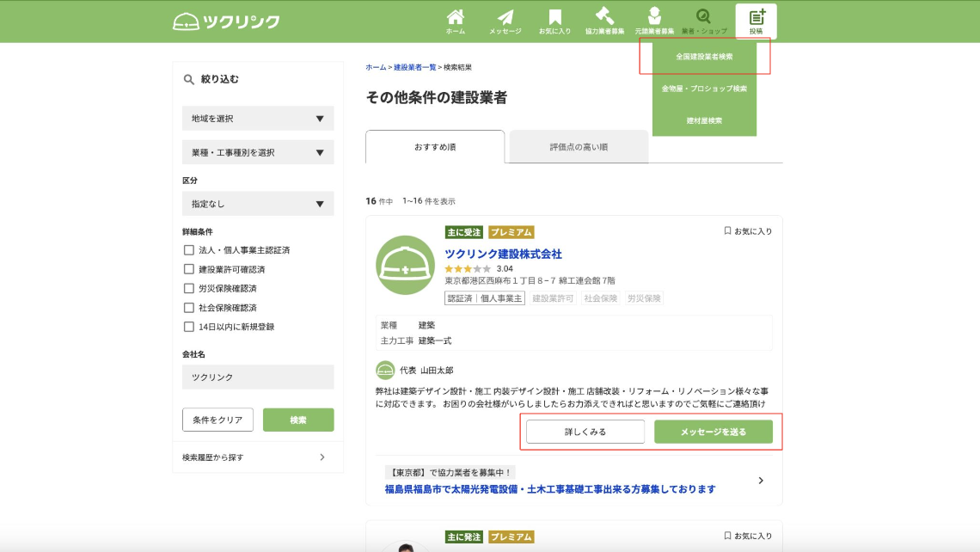
Task: Expand 業種・工事種別を選択 dropdown
Action: pos(258,152)
